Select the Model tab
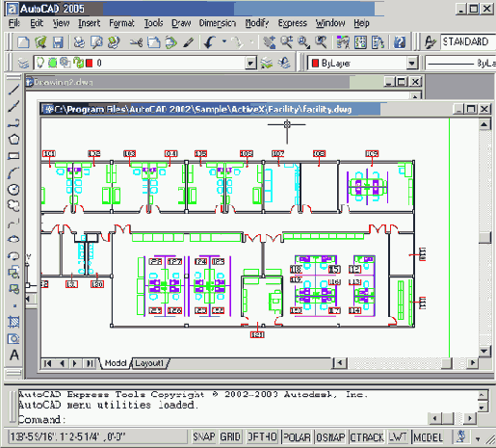Image resolution: width=496 pixels, height=448 pixels. (x=116, y=363)
